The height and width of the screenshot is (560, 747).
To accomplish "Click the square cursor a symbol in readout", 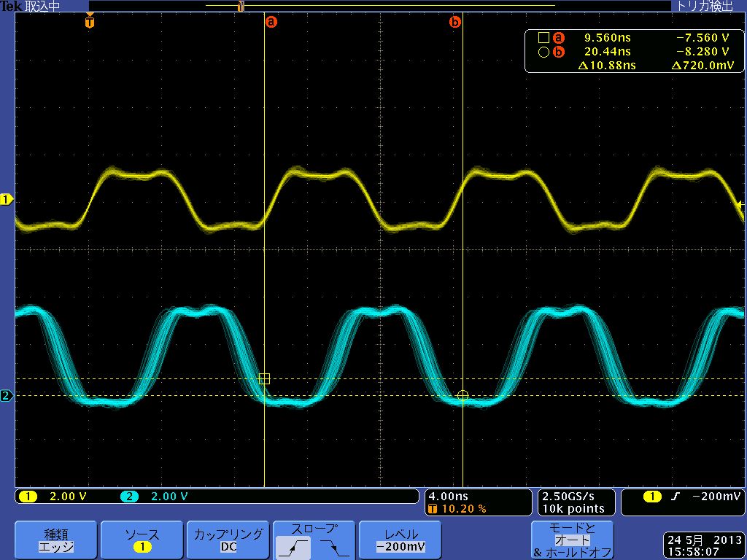I will pyautogui.click(x=543, y=38).
